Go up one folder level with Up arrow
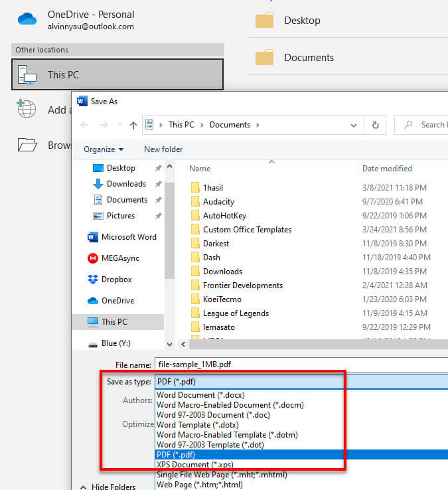 pyautogui.click(x=133, y=125)
